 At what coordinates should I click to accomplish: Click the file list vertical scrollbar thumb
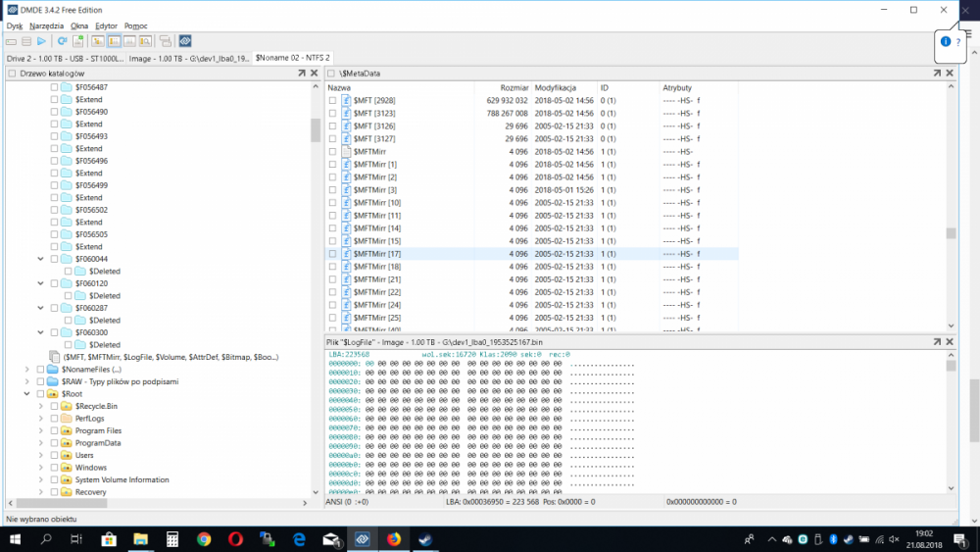pyautogui.click(x=950, y=233)
